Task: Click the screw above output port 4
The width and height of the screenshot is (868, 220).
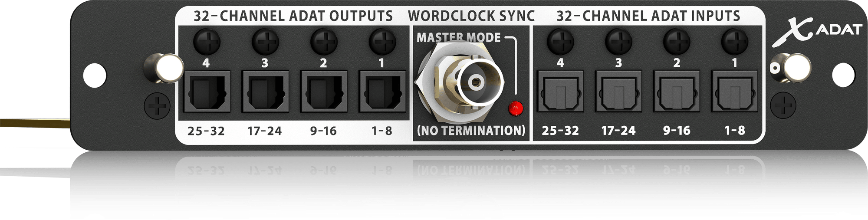Action: (x=207, y=42)
